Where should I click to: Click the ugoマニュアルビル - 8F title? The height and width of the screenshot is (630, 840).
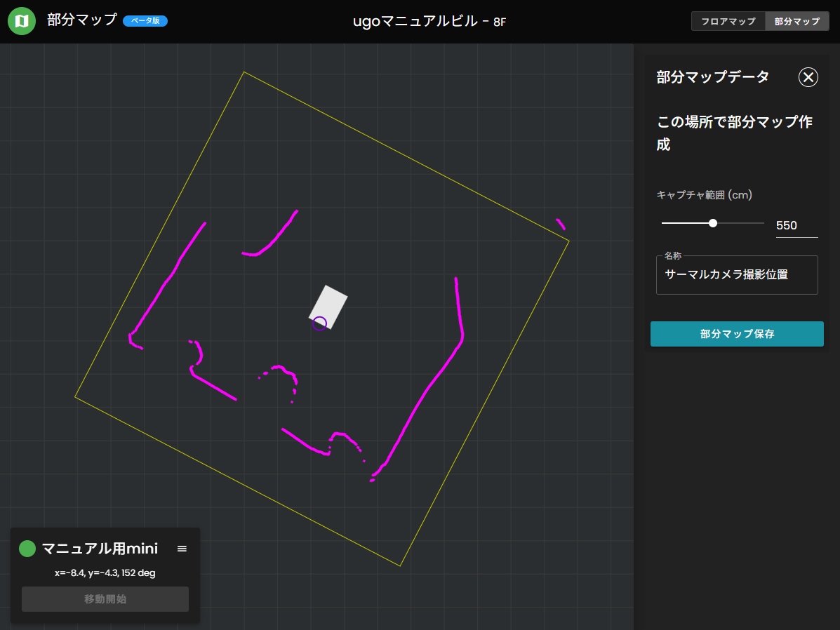429,22
